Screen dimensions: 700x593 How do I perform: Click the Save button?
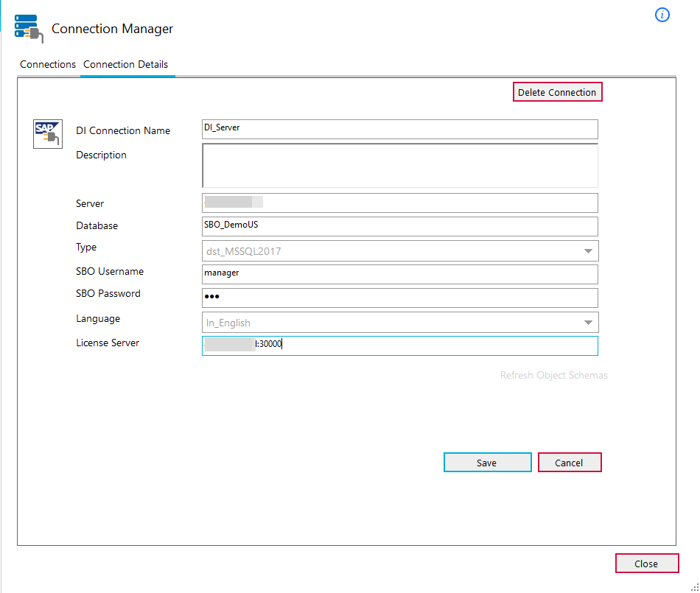(487, 463)
